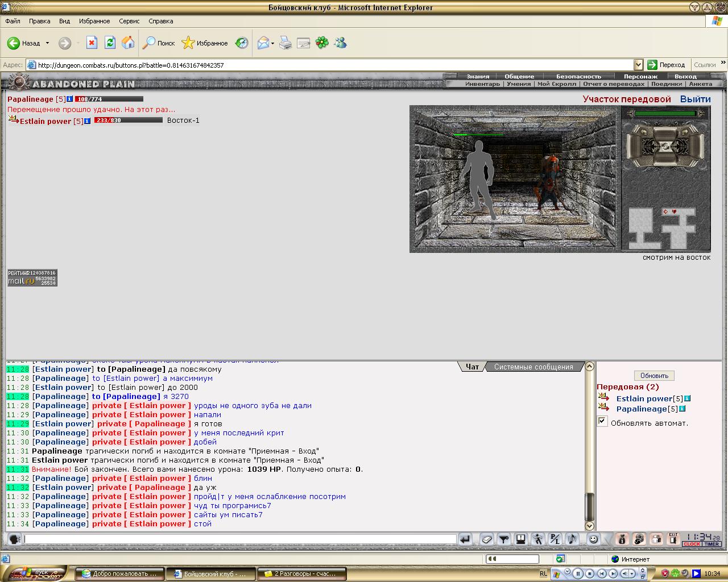This screenshot has width=728, height=582.
Task: Open the Мой Скролл link
Action: click(x=557, y=84)
